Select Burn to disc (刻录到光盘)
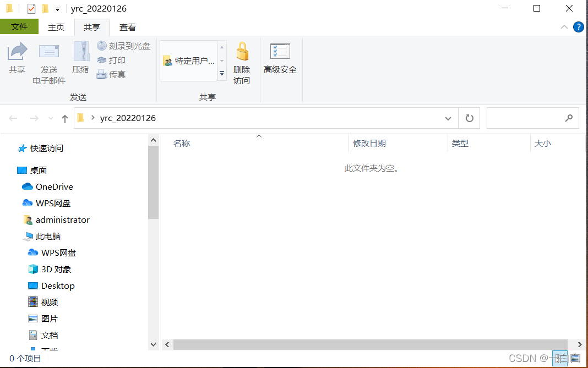The image size is (588, 368). click(124, 46)
